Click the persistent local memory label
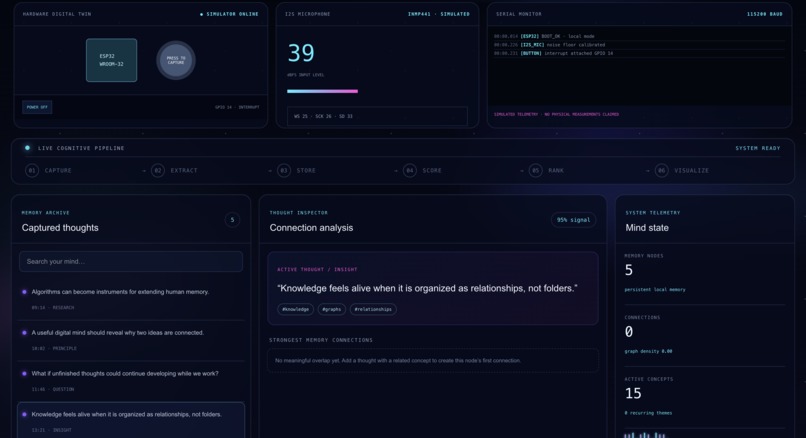Image resolution: width=806 pixels, height=438 pixels. click(x=655, y=289)
